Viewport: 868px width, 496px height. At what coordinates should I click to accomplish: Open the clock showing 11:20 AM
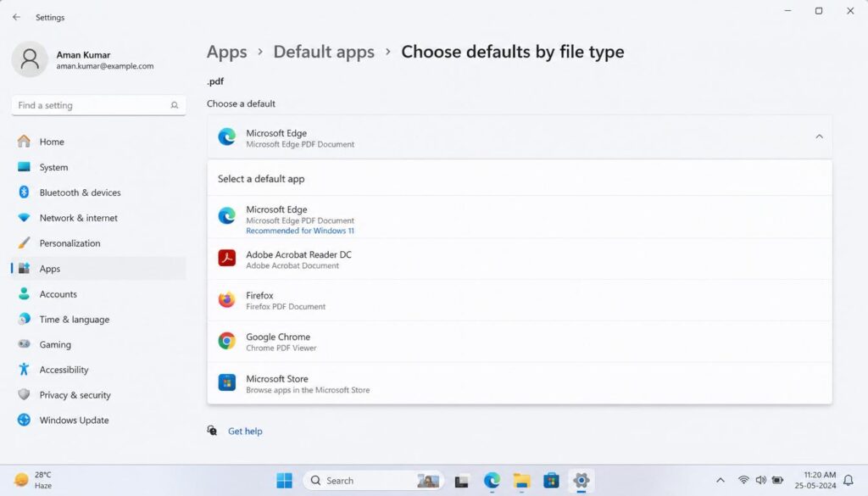[815, 480]
